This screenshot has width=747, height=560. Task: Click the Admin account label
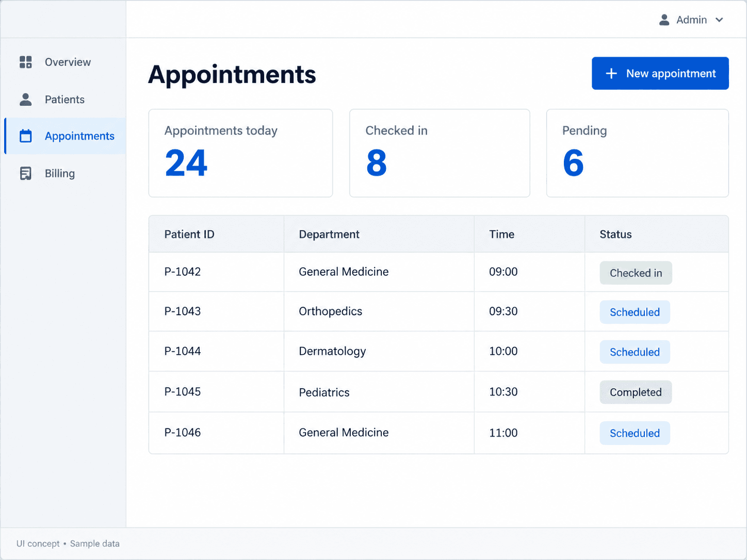691,20
